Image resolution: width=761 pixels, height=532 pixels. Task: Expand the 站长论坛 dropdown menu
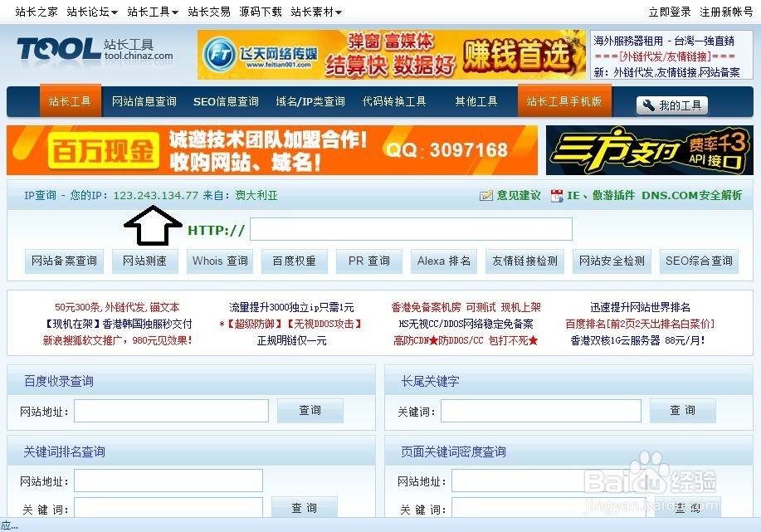point(90,11)
